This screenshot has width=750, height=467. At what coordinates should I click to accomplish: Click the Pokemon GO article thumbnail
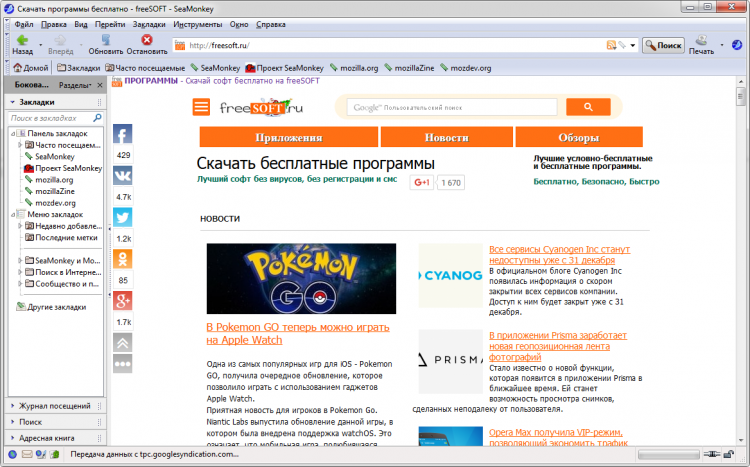click(301, 278)
